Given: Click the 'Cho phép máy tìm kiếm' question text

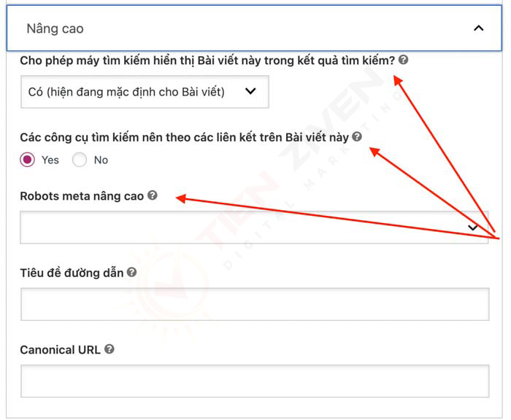Looking at the screenshot, I should (x=207, y=61).
